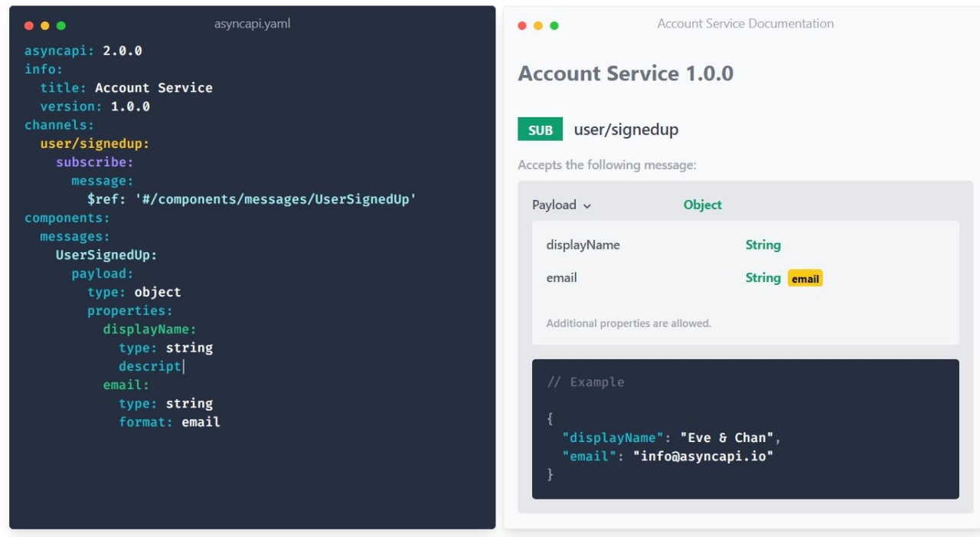Viewport: 980px width, 537px height.
Task: Click the red dot on Documentation window
Action: tap(522, 25)
